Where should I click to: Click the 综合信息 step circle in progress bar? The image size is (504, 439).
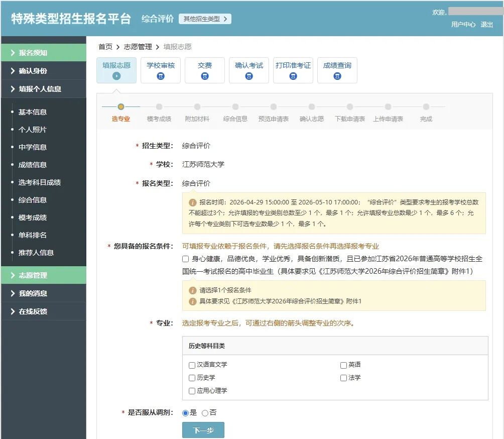235,106
